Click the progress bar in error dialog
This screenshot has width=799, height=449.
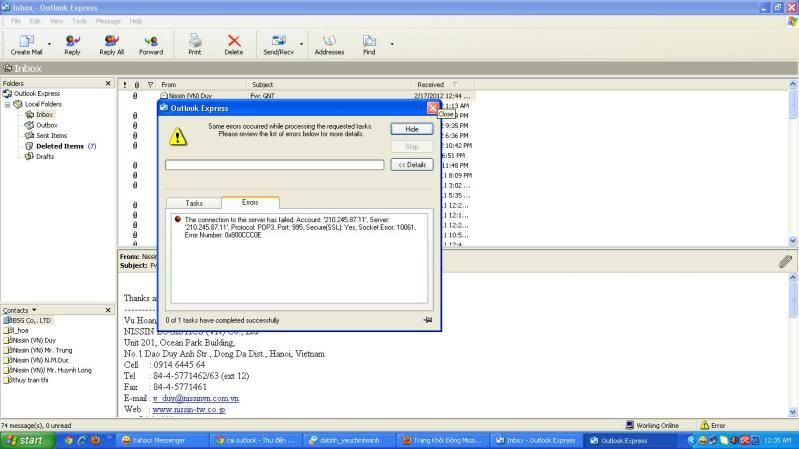coord(275,165)
